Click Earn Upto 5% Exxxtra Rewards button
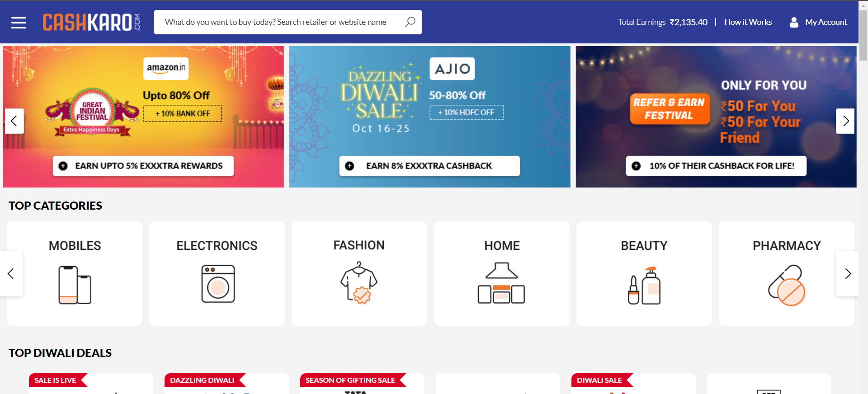The height and width of the screenshot is (394, 868). [x=143, y=166]
